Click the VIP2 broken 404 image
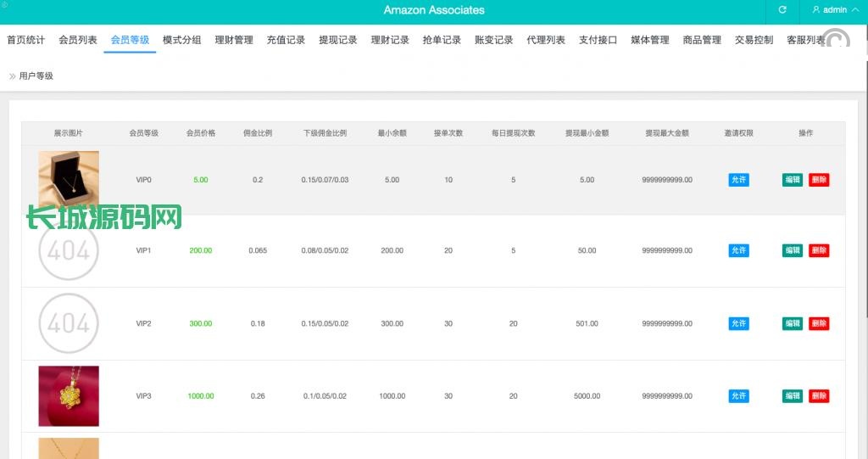Image resolution: width=868 pixels, height=459 pixels. (69, 324)
